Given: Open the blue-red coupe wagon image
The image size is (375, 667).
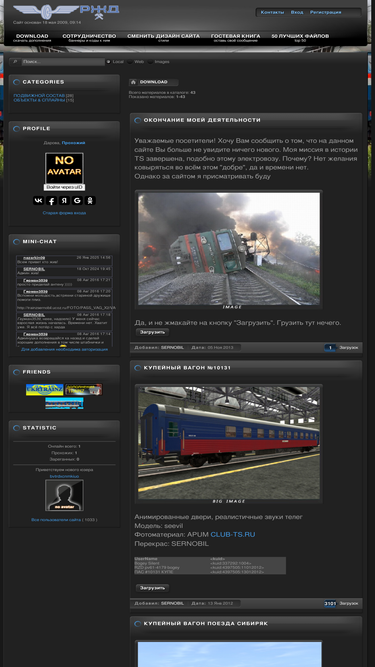Looking at the screenshot, I should pyautogui.click(x=229, y=442).
